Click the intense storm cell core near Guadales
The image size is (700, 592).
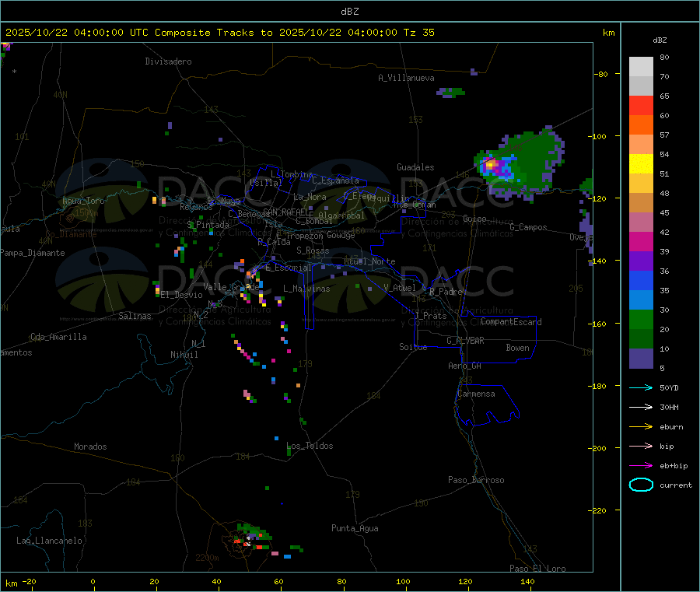click(x=492, y=165)
